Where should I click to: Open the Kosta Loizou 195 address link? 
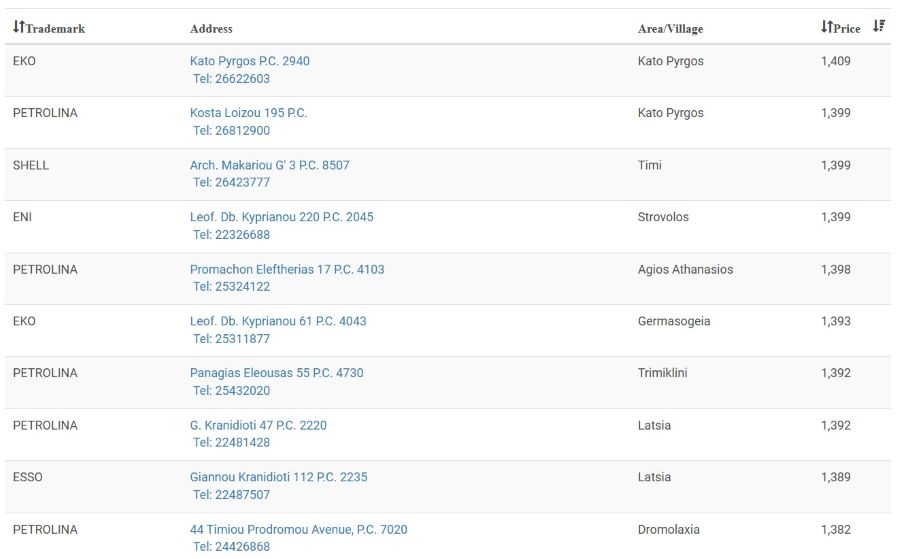(x=248, y=113)
